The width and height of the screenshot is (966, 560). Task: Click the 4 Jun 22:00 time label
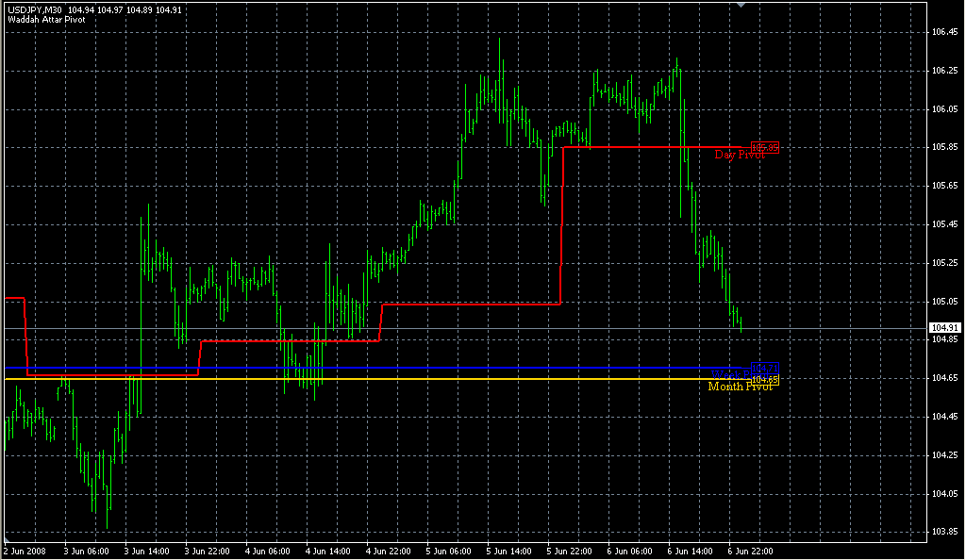tap(388, 551)
